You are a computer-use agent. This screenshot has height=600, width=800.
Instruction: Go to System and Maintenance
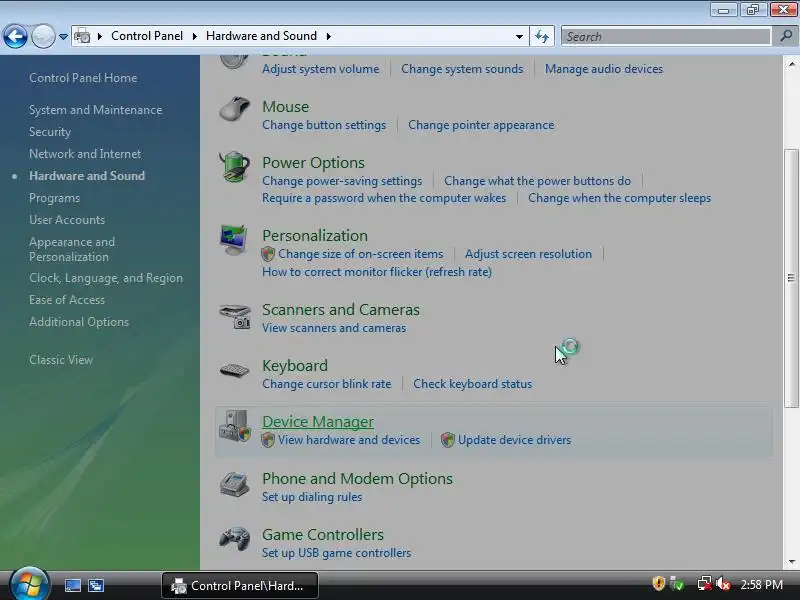(95, 110)
